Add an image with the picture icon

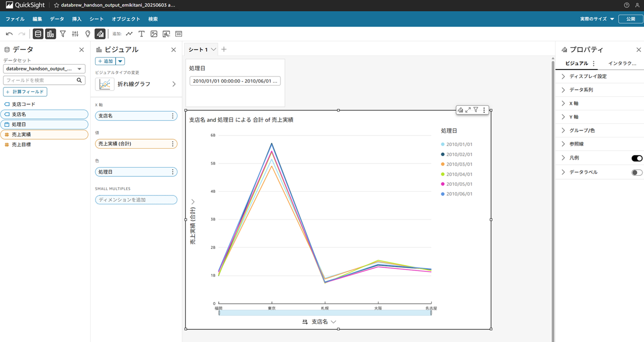tap(154, 34)
